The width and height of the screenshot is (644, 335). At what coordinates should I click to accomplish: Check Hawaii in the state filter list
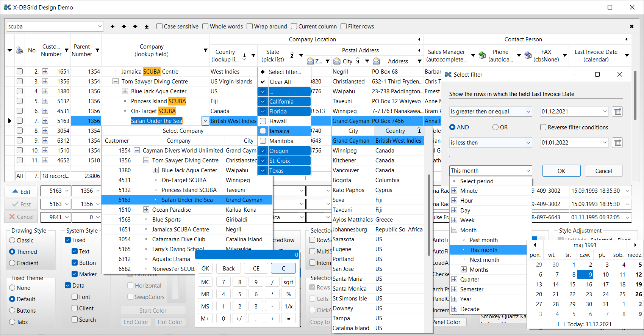tap(263, 121)
